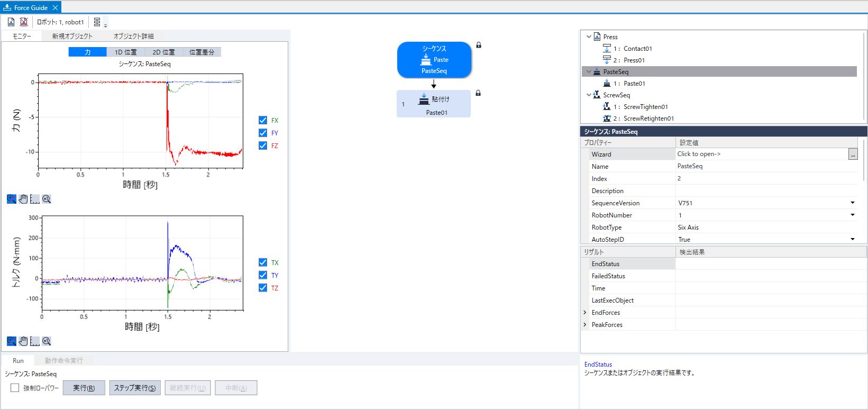Select the zoom tool under force graph
Image resolution: width=868 pixels, height=410 pixels.
coord(11,199)
